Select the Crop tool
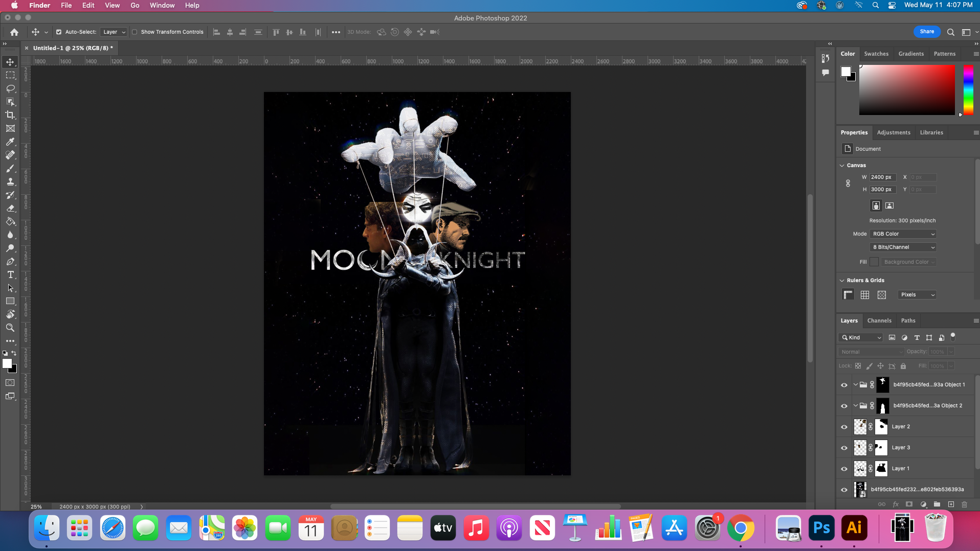980x551 pixels. (10, 115)
